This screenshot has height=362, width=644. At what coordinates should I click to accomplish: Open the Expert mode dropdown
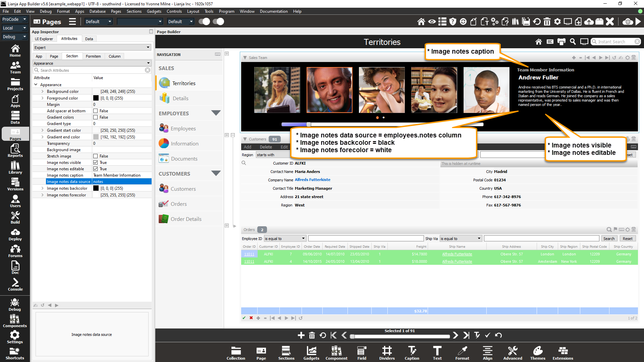[x=92, y=48]
